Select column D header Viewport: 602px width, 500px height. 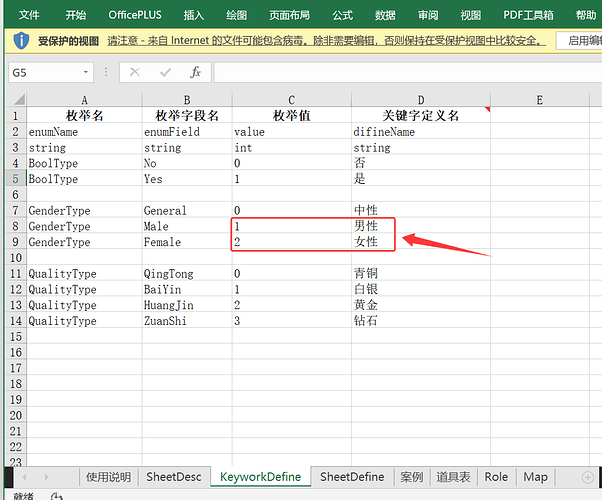[421, 100]
